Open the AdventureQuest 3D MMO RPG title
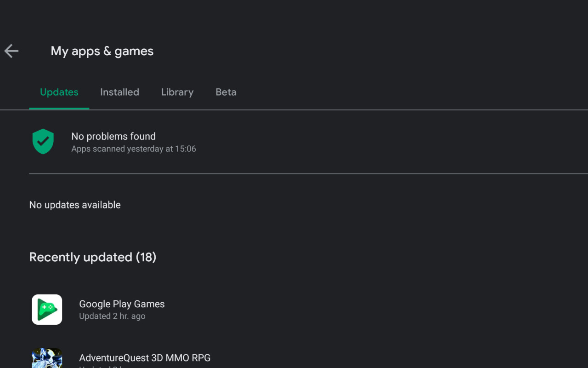588x368 pixels. pos(145,358)
